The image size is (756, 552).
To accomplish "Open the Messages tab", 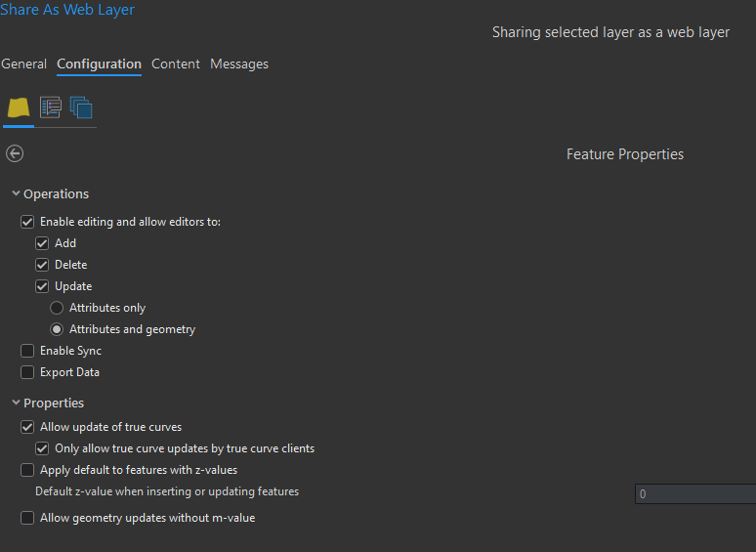I will click(239, 64).
